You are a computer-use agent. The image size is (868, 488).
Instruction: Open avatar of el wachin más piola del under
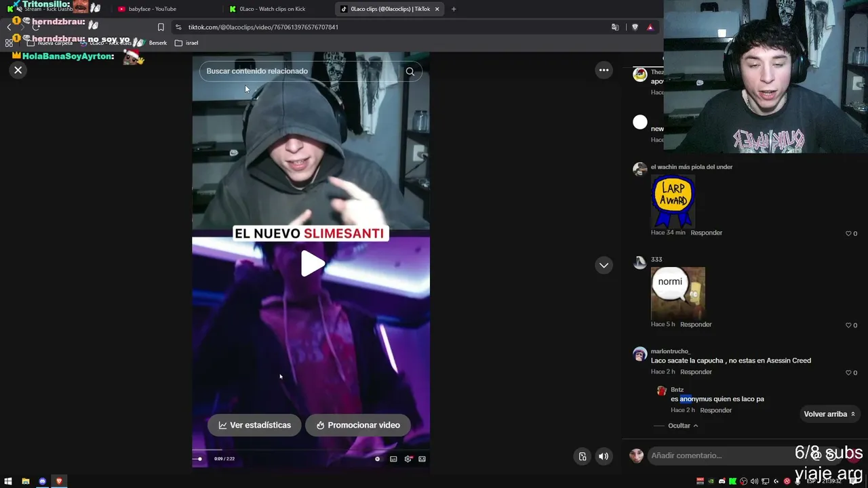[x=639, y=169]
